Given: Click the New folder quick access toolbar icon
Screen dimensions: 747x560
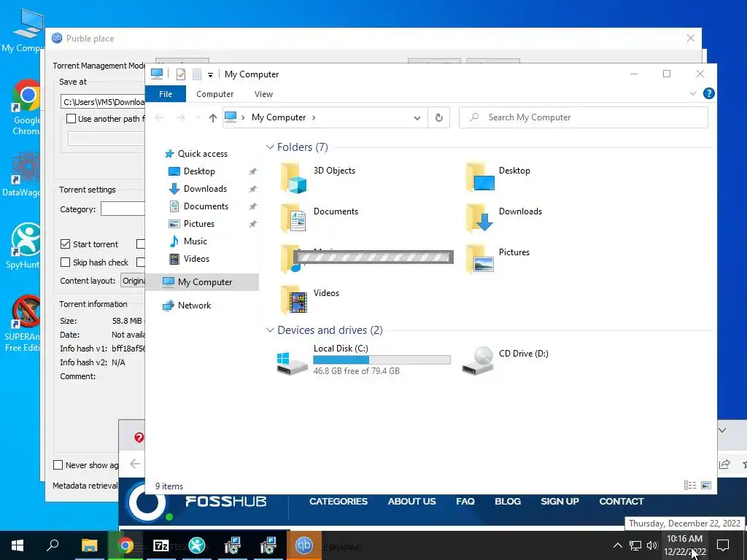Looking at the screenshot, I should tap(197, 74).
